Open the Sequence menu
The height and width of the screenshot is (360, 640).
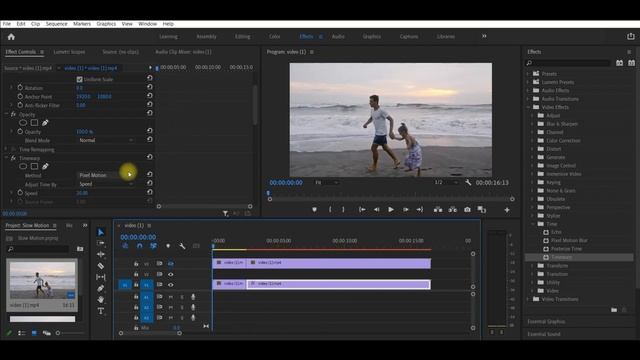(56, 24)
